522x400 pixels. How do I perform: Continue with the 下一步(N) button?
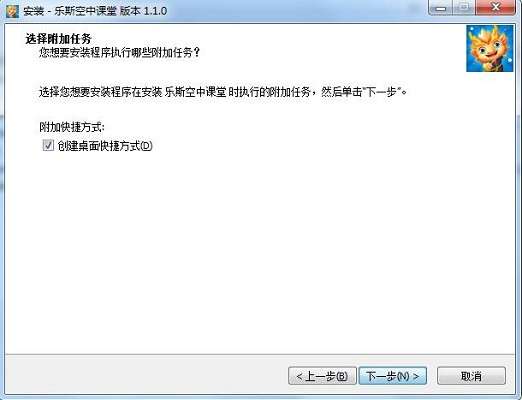coord(393,376)
